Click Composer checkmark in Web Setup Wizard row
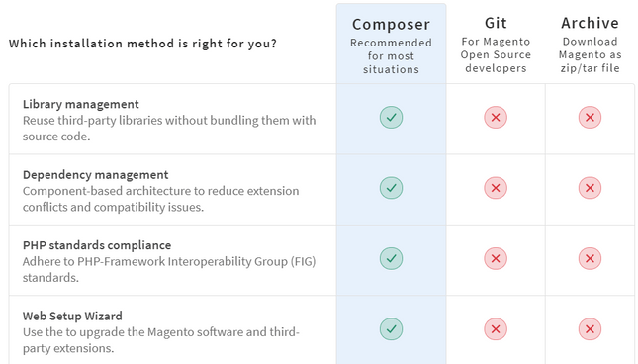 pos(391,329)
